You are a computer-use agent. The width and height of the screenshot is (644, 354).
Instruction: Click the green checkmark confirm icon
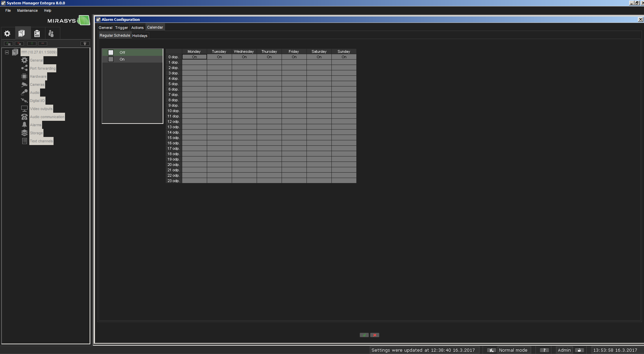(364, 335)
